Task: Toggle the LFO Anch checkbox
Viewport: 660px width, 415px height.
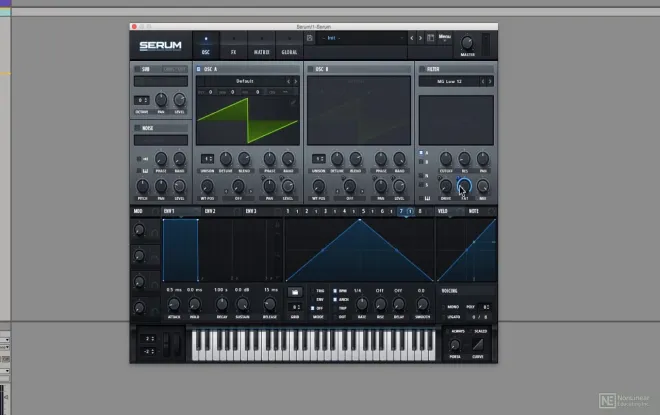Action: (x=335, y=300)
